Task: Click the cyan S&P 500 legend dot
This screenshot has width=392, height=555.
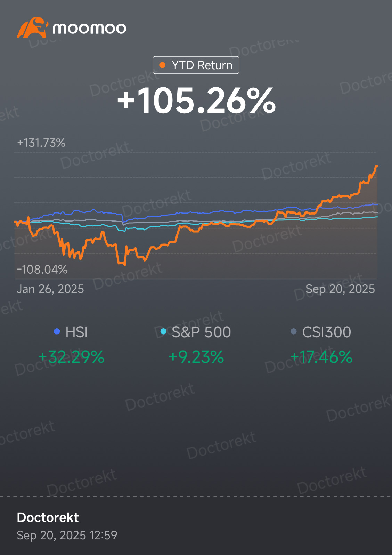Action: click(163, 331)
